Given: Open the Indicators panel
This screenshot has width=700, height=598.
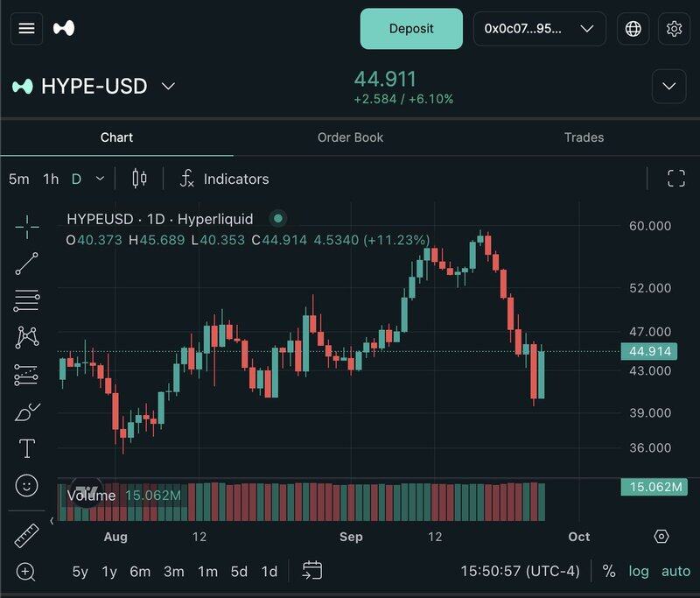Looking at the screenshot, I should pos(225,179).
